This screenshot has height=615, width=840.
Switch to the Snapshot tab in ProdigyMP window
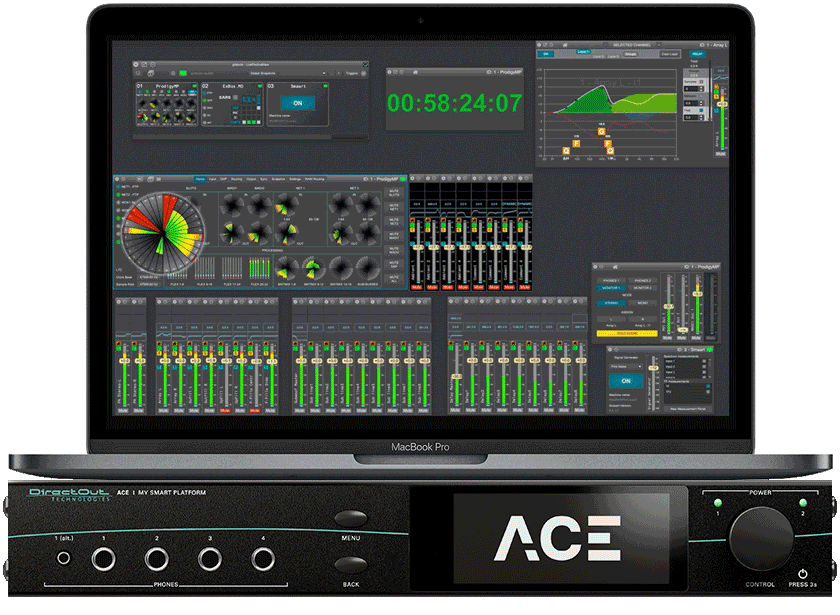[278, 179]
